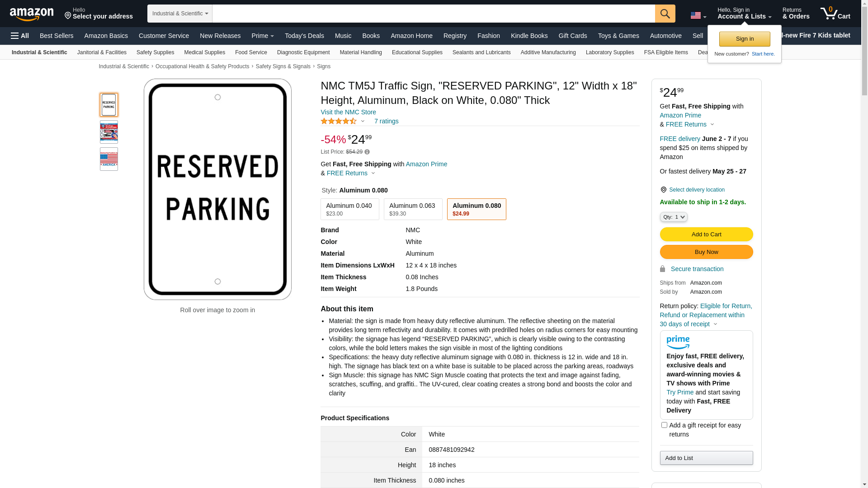Check the gift receipt checkbox

point(664,425)
